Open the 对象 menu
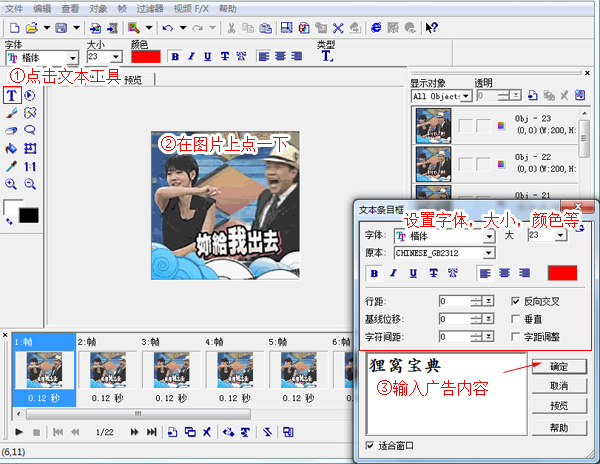 click(98, 8)
